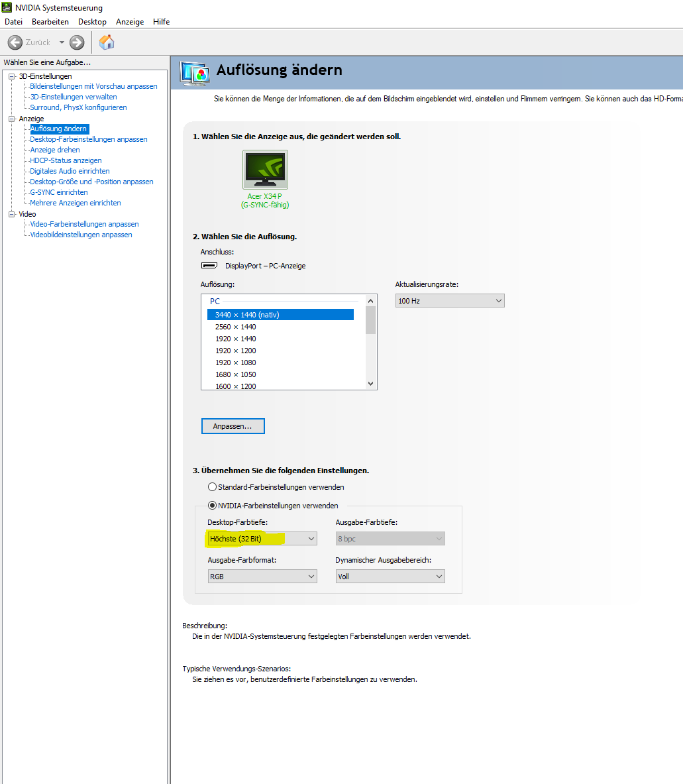Open Anzeige drehen

pyautogui.click(x=55, y=150)
